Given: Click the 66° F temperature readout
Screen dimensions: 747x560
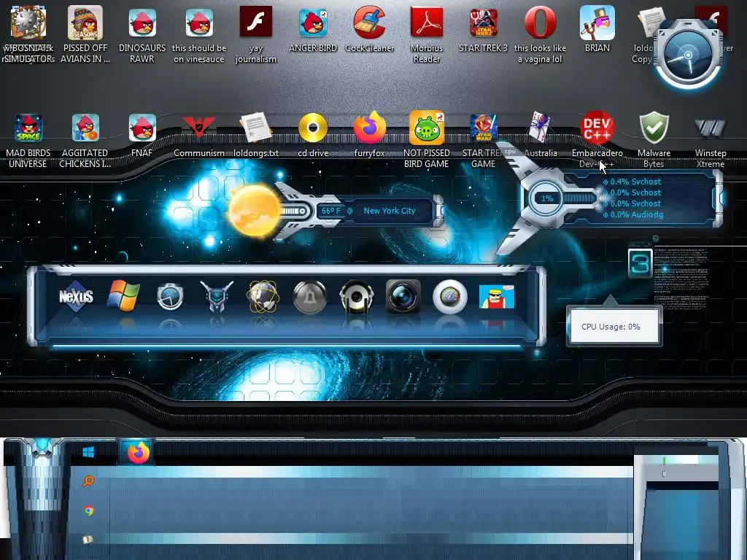Looking at the screenshot, I should (x=331, y=211).
